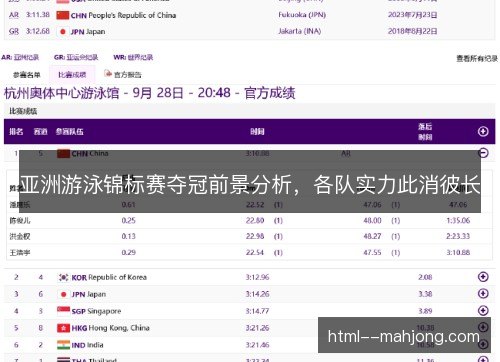Click the 3:12.96 time value
500x362 pixels.
257,277
